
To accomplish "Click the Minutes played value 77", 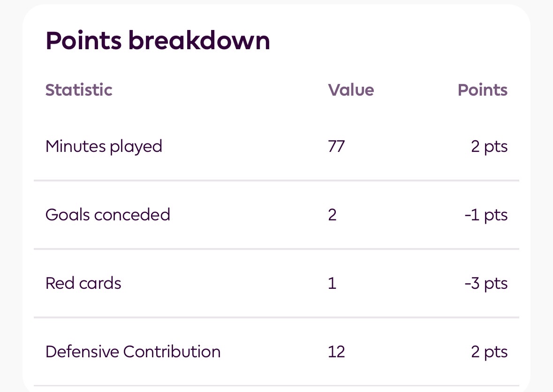I will 336,146.
